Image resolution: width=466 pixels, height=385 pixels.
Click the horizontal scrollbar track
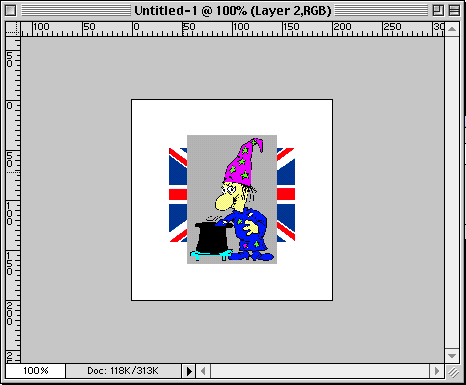pos(320,371)
